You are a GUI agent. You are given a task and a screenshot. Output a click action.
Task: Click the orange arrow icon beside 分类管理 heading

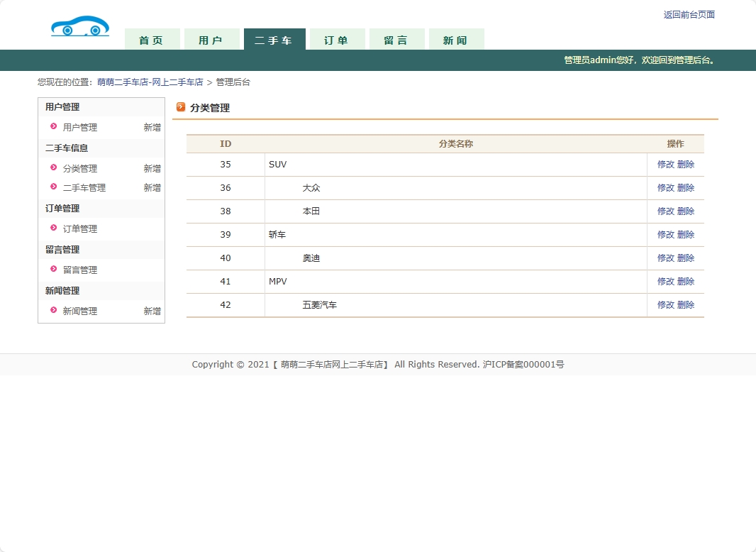pyautogui.click(x=181, y=107)
